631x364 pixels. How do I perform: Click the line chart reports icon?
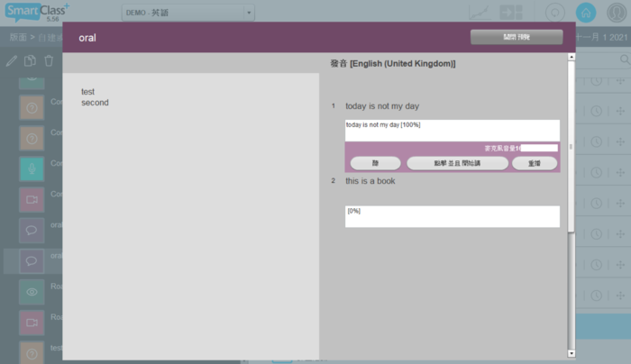coord(481,13)
